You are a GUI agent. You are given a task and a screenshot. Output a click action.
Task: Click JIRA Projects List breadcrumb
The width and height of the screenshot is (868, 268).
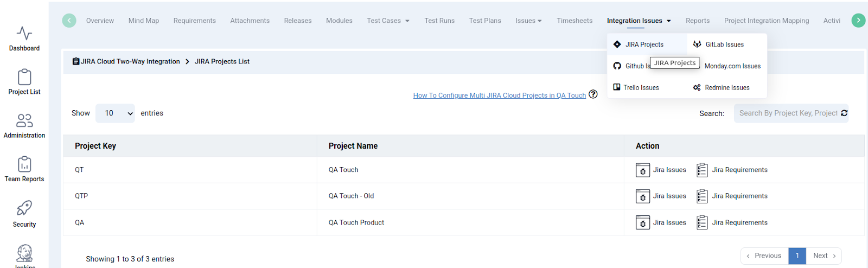(222, 61)
